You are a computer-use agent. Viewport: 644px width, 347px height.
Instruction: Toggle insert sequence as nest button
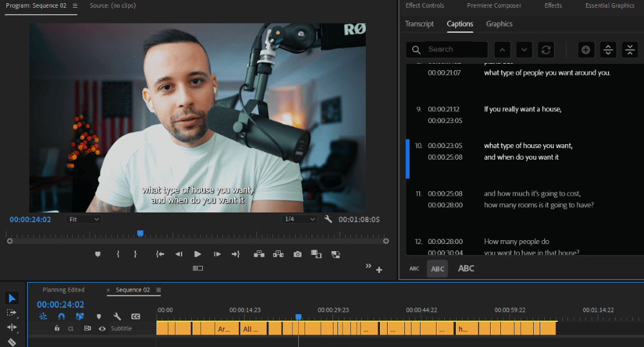point(43,317)
